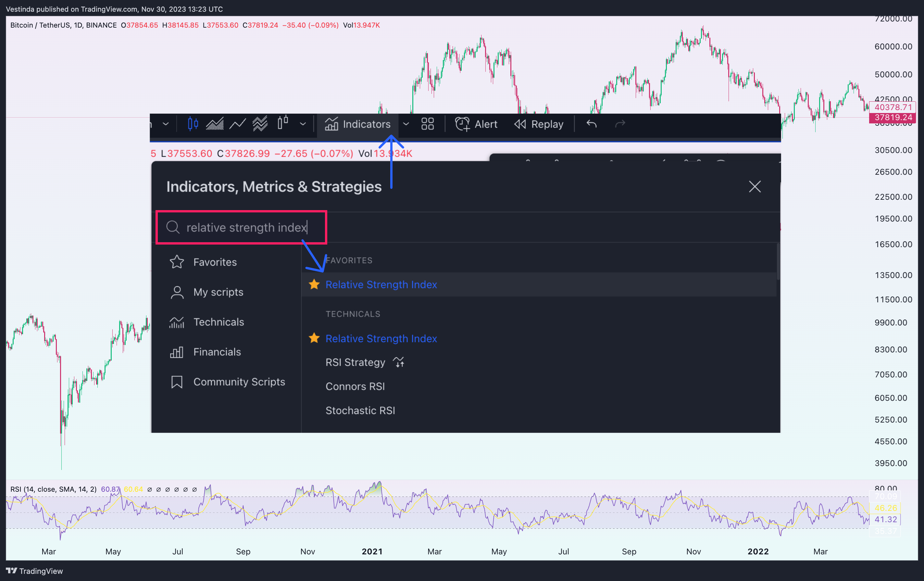
Task: Unstar Relative Strength Index under Favorites
Action: coord(314,284)
